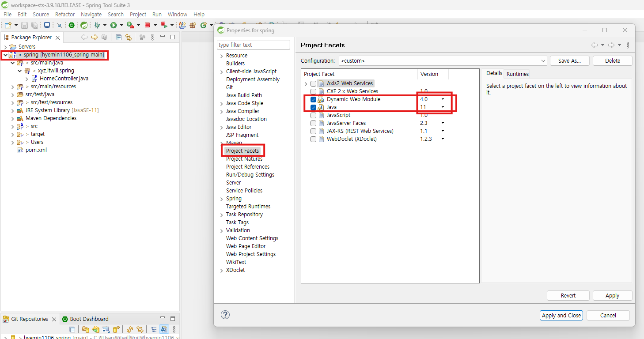Click the Apply button
Screen dimensions: 644x339
click(x=612, y=296)
